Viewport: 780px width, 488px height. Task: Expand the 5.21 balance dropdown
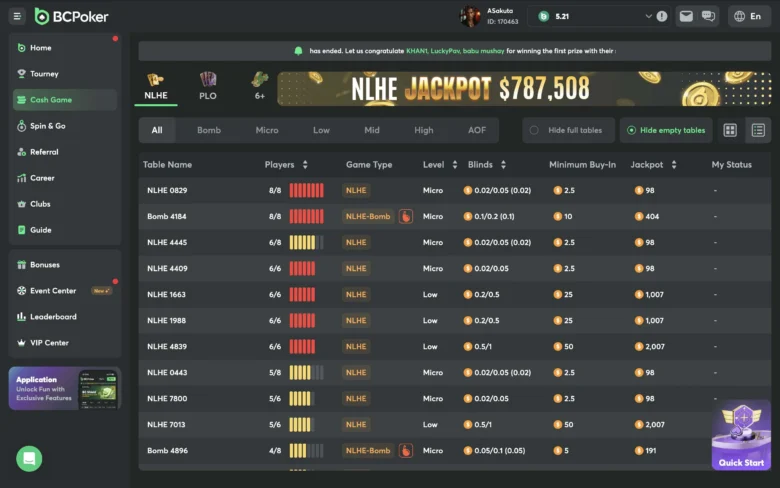[648, 16]
